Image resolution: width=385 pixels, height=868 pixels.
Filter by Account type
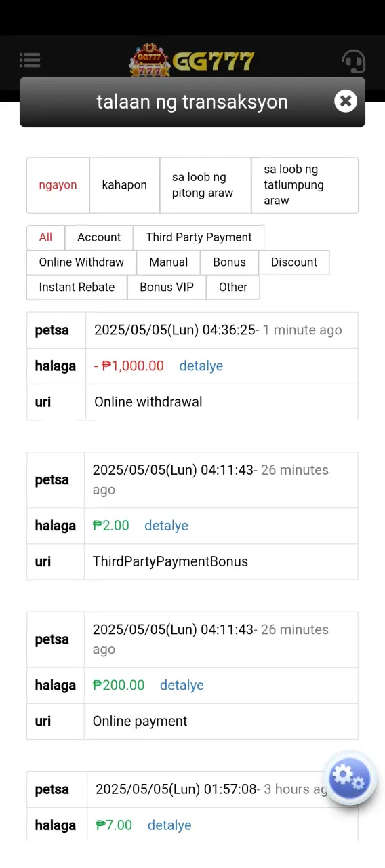tap(99, 237)
